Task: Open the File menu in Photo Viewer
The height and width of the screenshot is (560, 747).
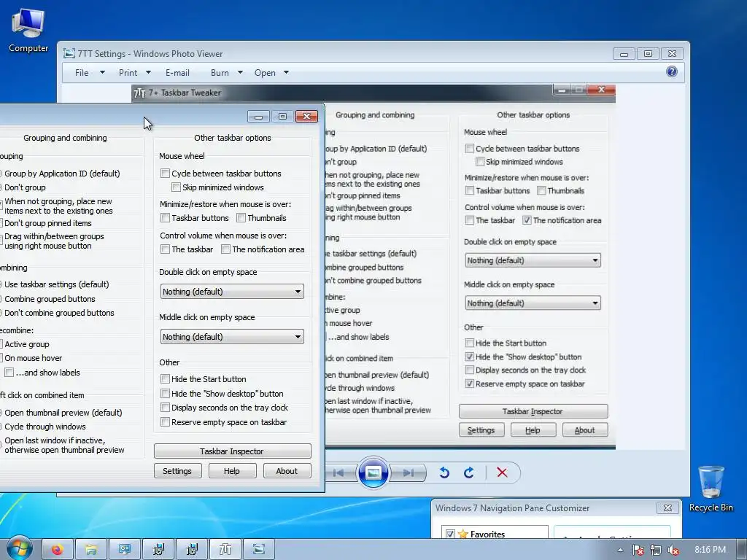Action: (x=82, y=72)
